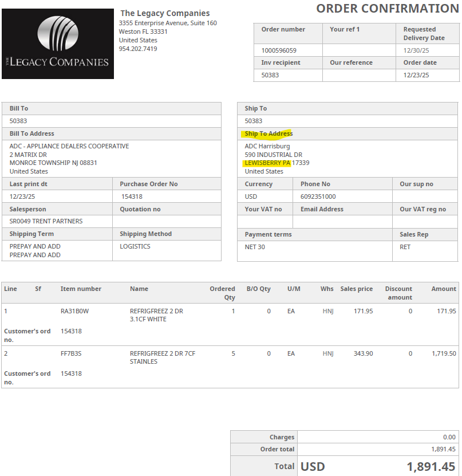462x476 pixels.
Task: Click Inv recipient value 50383
Action: click(270, 75)
